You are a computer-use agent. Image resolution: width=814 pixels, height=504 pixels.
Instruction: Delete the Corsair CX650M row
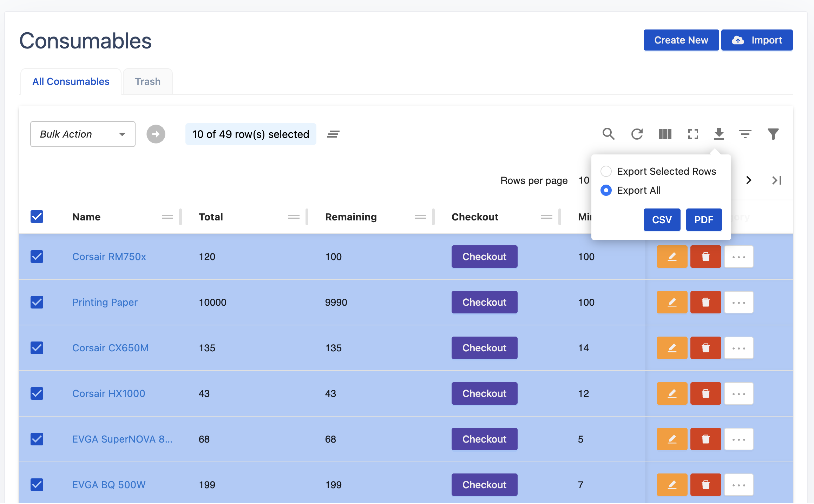[x=705, y=348]
